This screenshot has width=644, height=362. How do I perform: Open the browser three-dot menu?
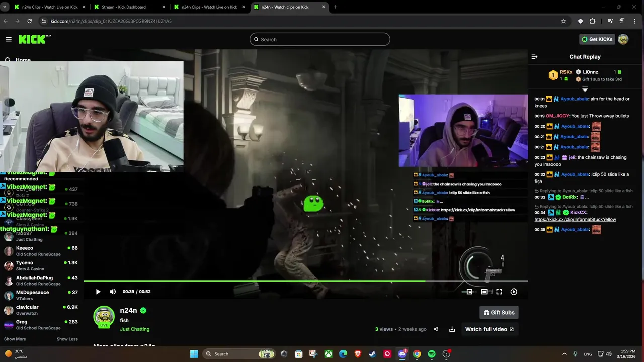[x=634, y=21]
